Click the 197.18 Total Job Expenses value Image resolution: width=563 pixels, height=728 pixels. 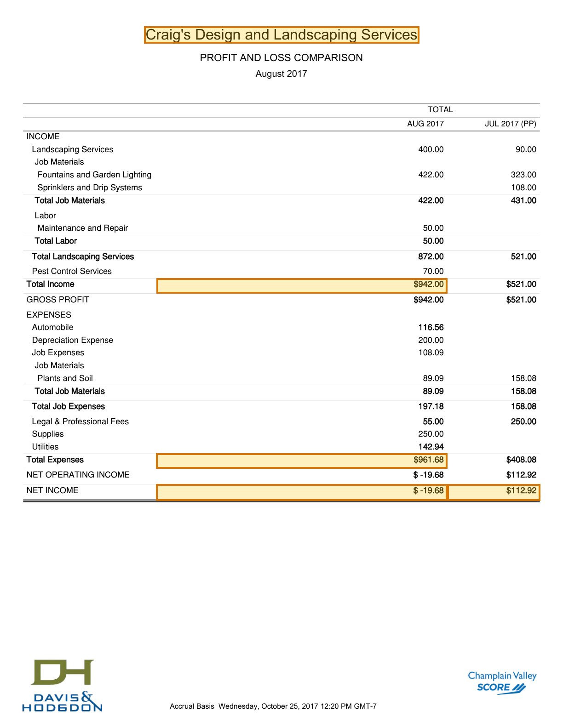coord(431,406)
